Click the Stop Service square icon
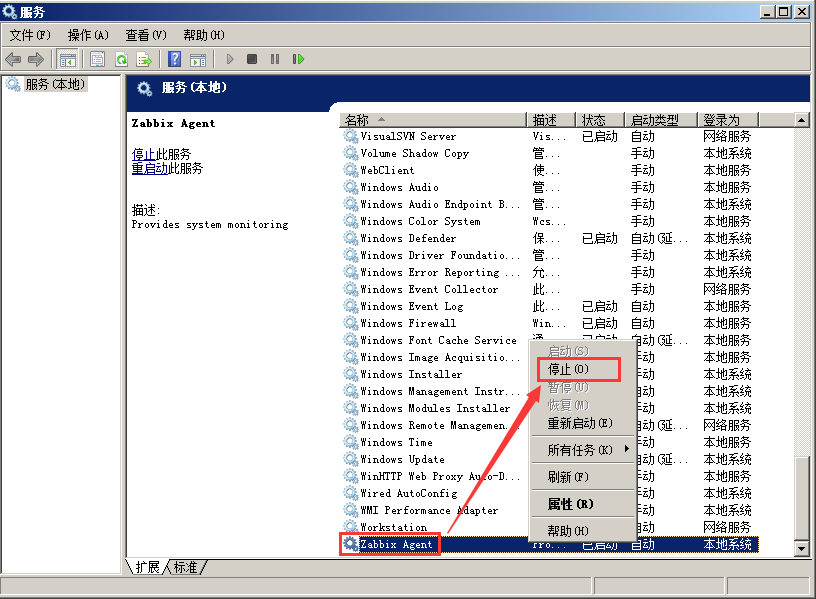This screenshot has height=599, width=816. pyautogui.click(x=252, y=59)
